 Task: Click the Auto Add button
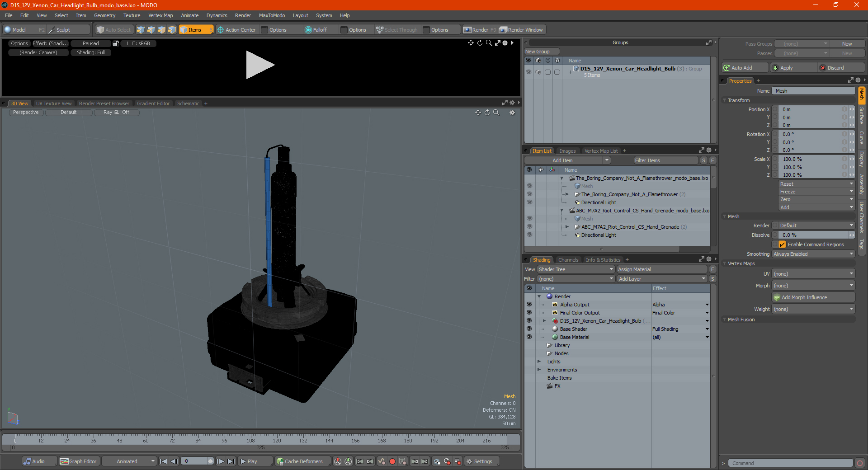[x=745, y=68]
